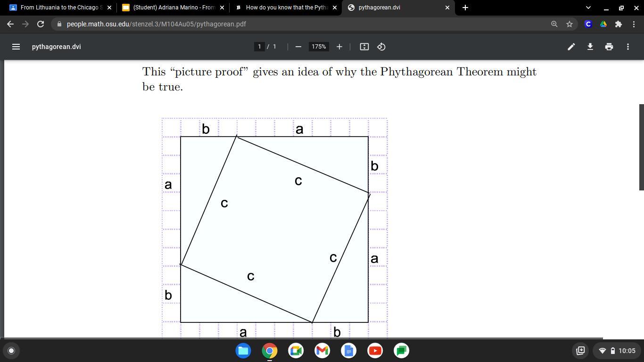Select the pythagorean.dvi tab

coord(399,8)
